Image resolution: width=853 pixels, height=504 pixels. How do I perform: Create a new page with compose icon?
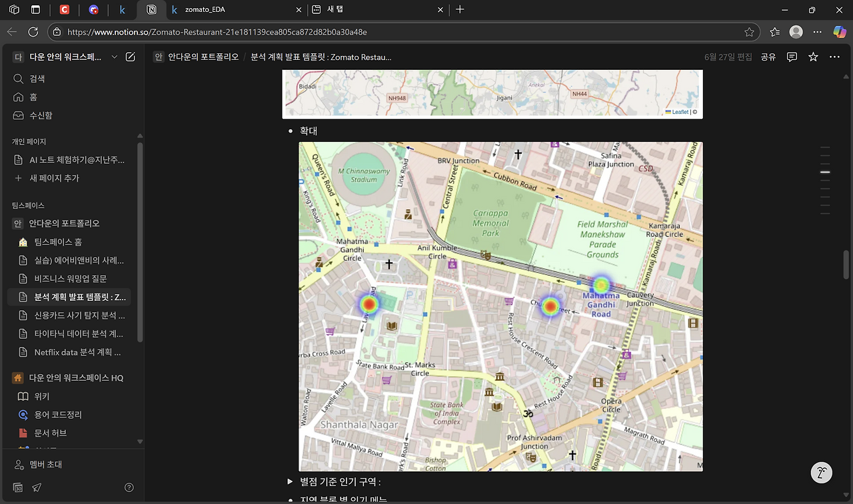tap(131, 57)
